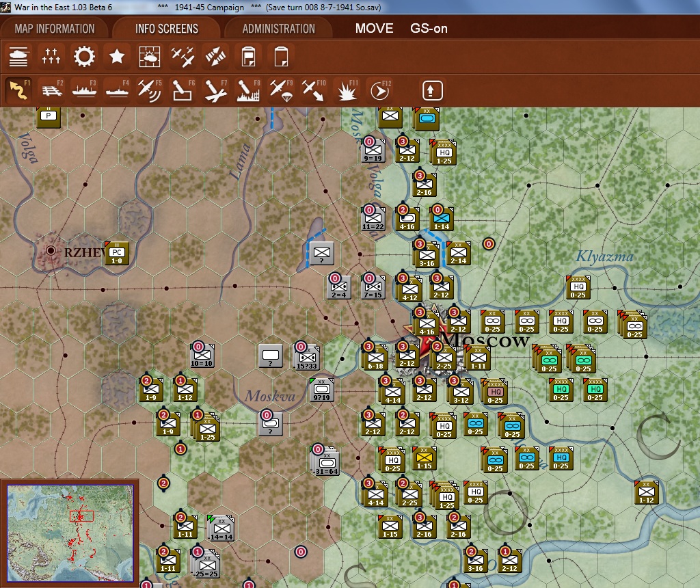The image size is (700, 588).
Task: Select the Soviet 6-18 infantry unit
Action: 375,358
